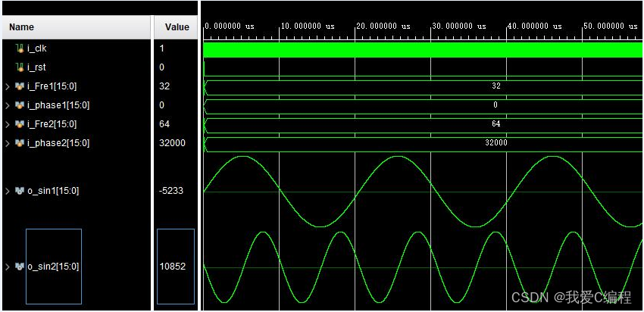Screen dimensions: 644x312
Task: Expand the i_phase2[15:0] bus
Action: 8,143
